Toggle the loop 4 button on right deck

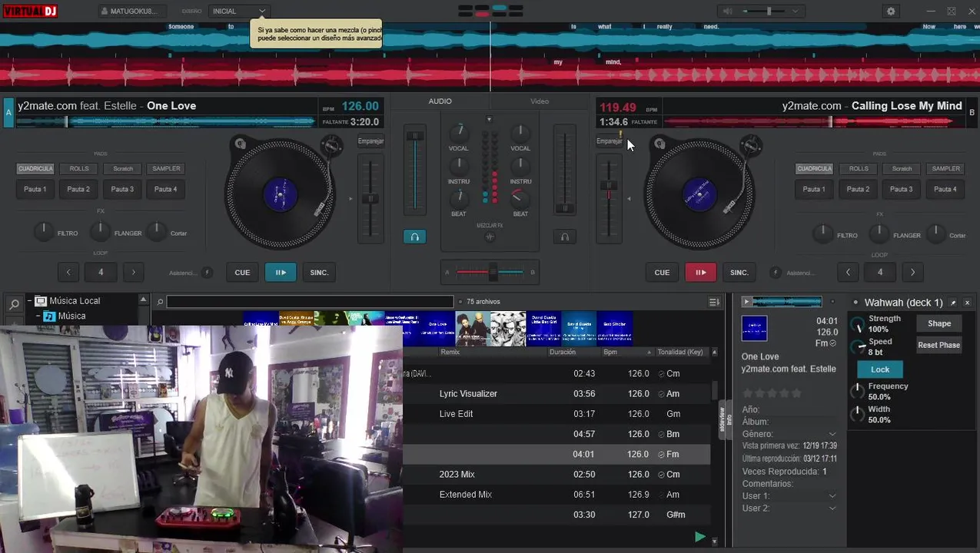(x=880, y=272)
